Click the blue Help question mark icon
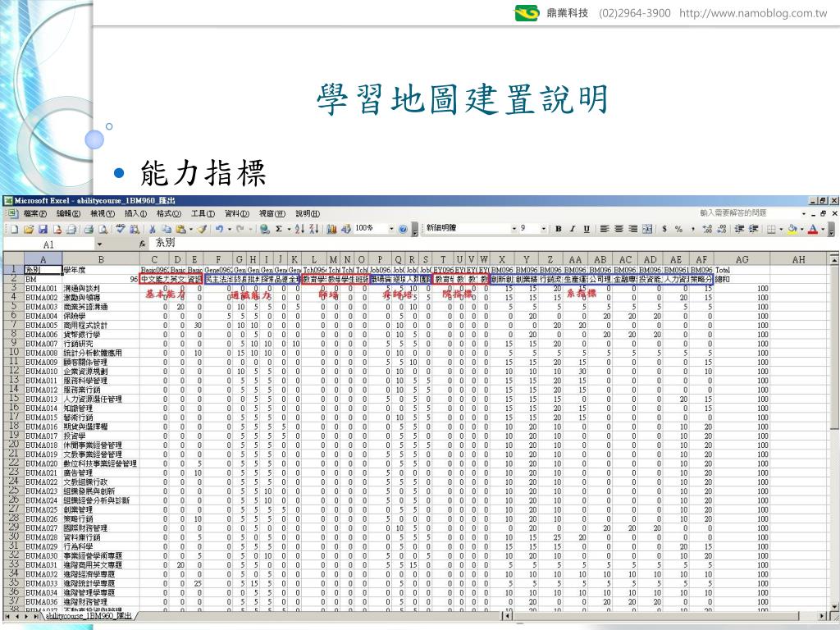The image size is (840, 630). (403, 230)
